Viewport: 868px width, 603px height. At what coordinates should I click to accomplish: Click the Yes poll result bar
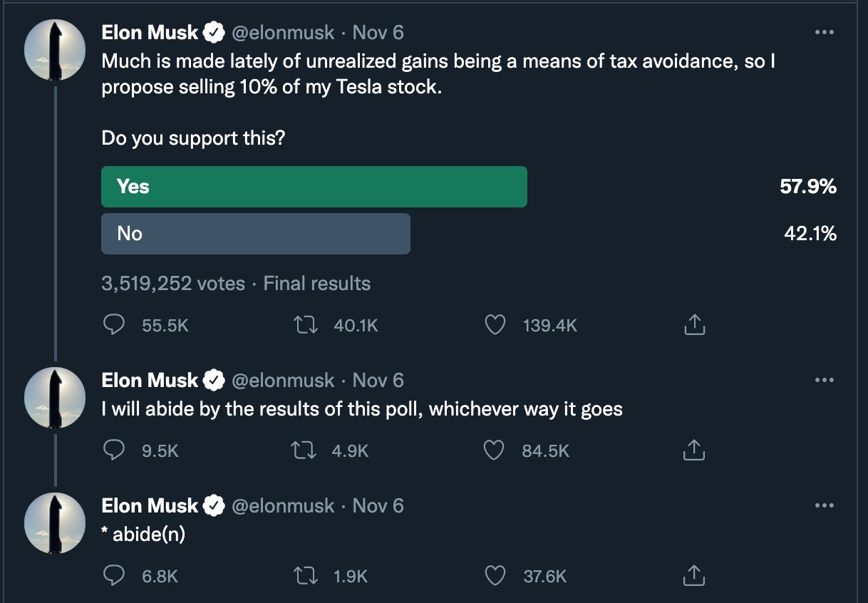[314, 187]
